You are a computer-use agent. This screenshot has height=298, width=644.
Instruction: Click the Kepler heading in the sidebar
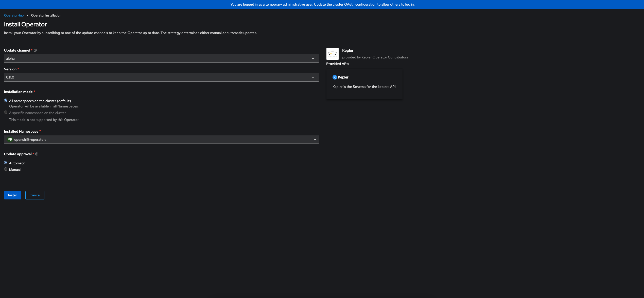click(348, 51)
